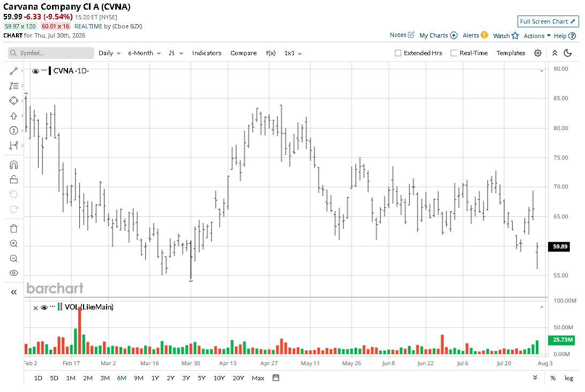Hide all drawings with eye icon

(x=14, y=273)
